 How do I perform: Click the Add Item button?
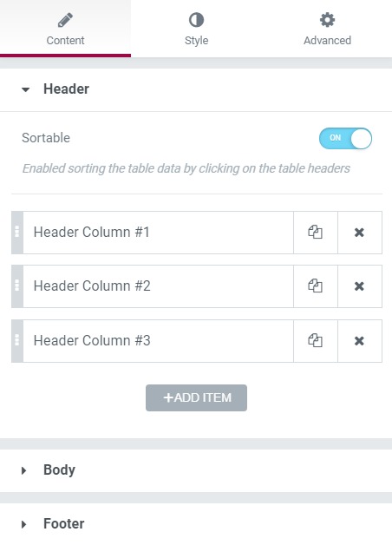tap(196, 397)
